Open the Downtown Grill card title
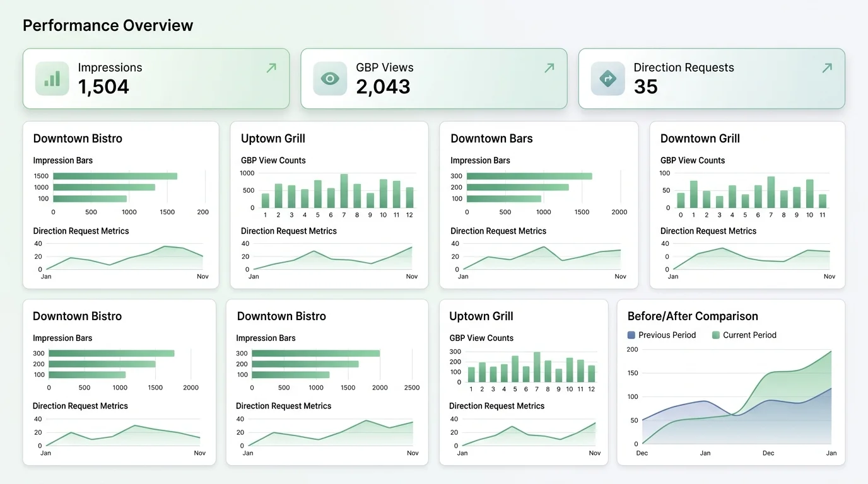 [700, 139]
